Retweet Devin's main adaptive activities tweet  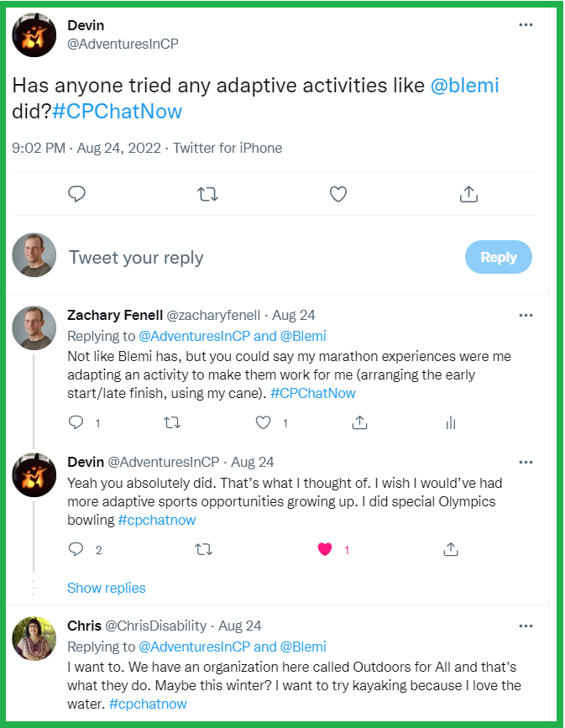207,194
